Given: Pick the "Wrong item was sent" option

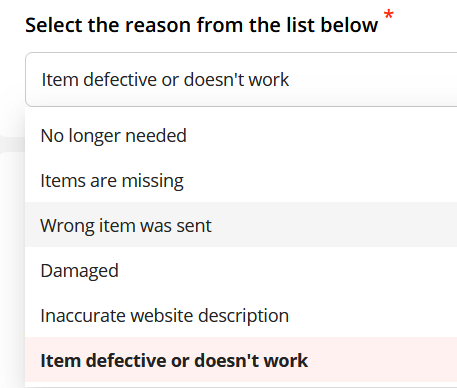Looking at the screenshot, I should [241, 226].
